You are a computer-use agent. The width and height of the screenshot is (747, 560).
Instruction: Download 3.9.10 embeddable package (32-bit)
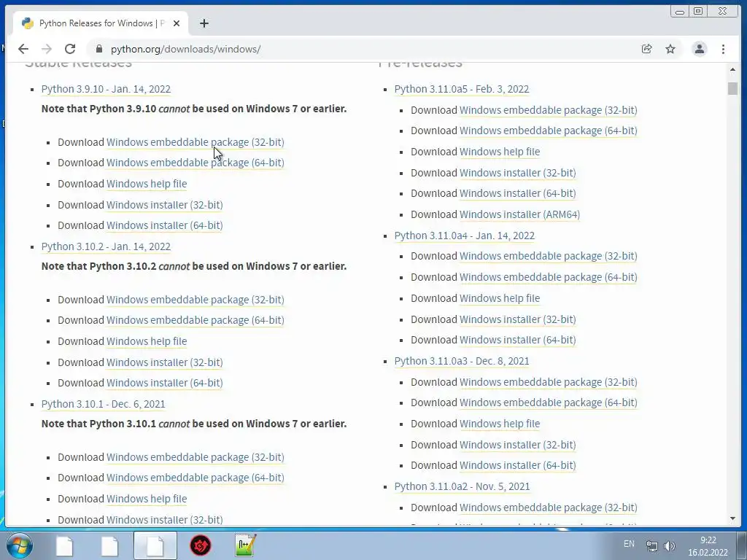pyautogui.click(x=196, y=142)
